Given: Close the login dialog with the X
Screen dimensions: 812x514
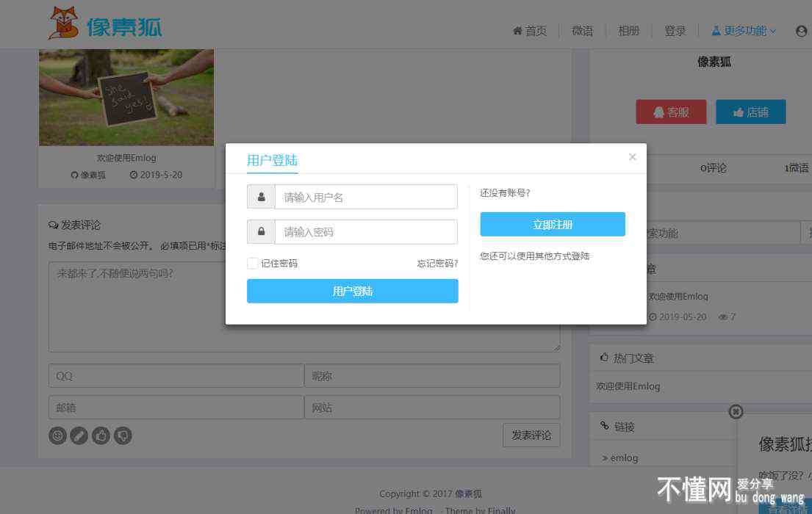Looking at the screenshot, I should pyautogui.click(x=632, y=156).
